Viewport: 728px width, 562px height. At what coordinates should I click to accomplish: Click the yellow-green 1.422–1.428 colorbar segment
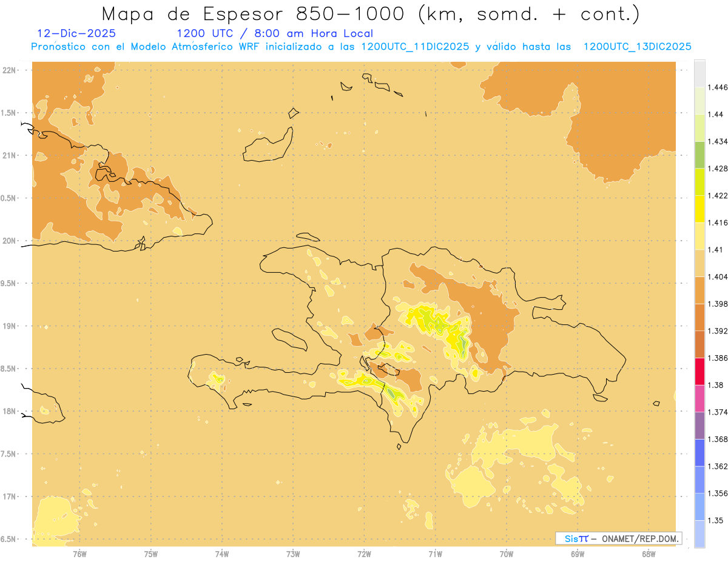[699, 182]
